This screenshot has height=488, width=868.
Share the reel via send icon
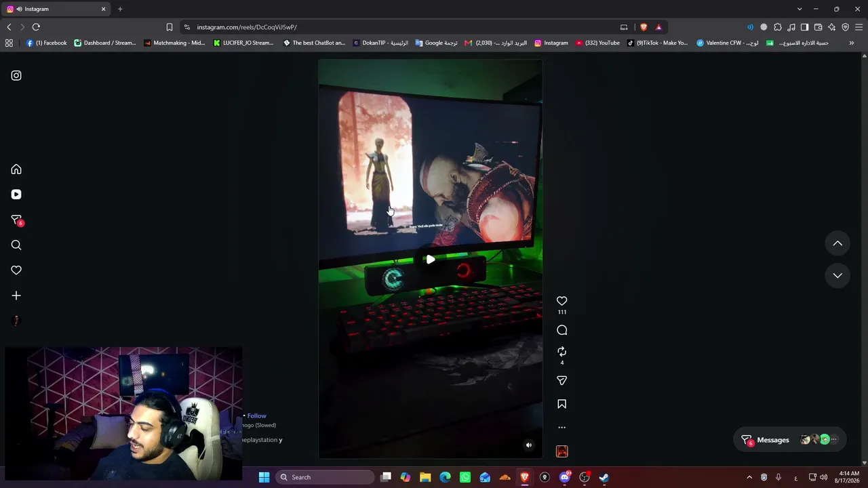point(561,381)
